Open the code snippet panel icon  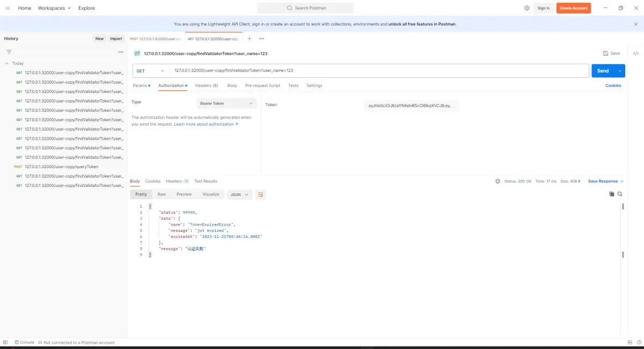pyautogui.click(x=636, y=53)
